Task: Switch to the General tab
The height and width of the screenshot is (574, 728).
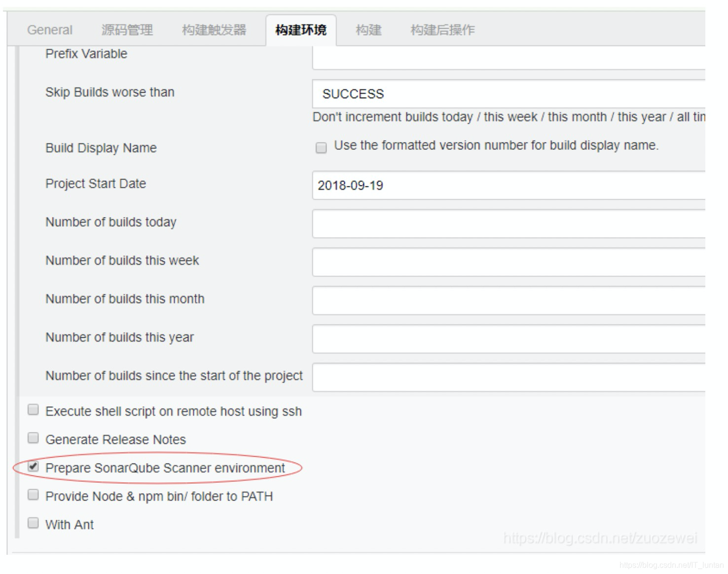Action: pyautogui.click(x=49, y=30)
